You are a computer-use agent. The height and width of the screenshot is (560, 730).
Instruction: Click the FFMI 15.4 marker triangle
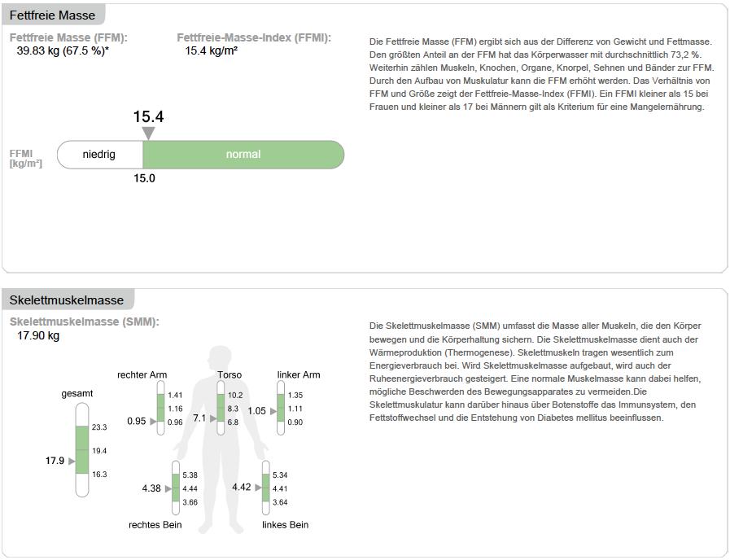(148, 133)
